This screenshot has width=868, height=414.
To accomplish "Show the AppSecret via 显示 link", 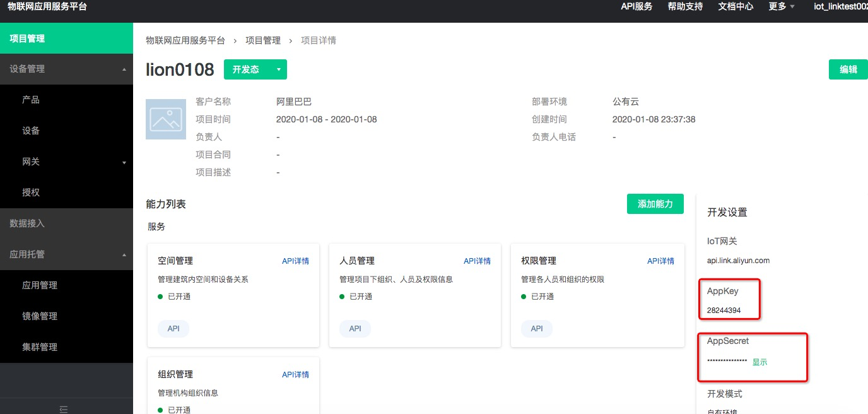I will click(759, 362).
